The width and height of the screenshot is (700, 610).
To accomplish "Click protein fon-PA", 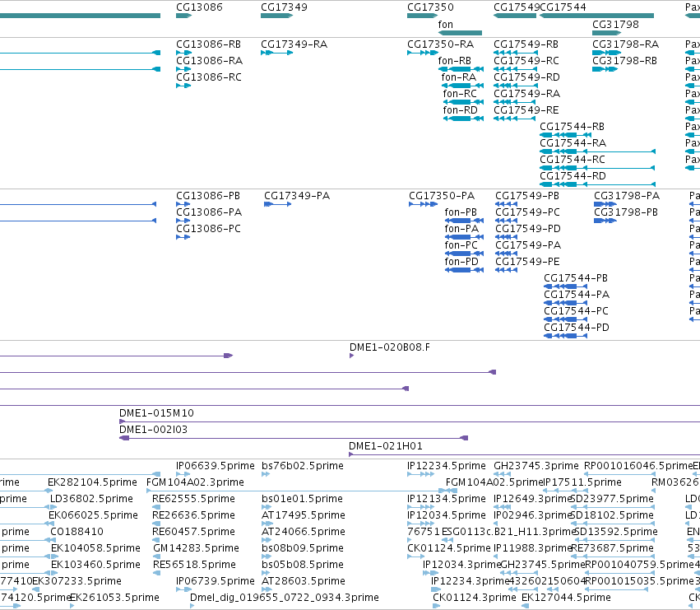I will click(x=461, y=229).
